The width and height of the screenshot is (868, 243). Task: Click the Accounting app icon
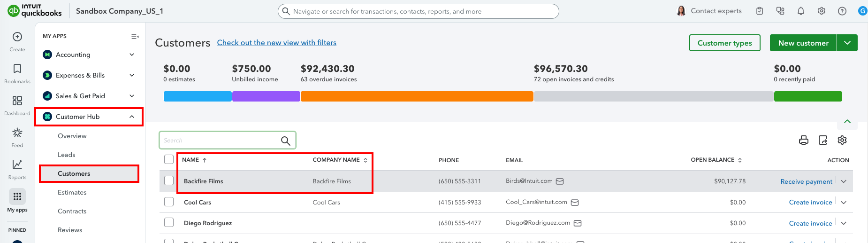(x=47, y=55)
